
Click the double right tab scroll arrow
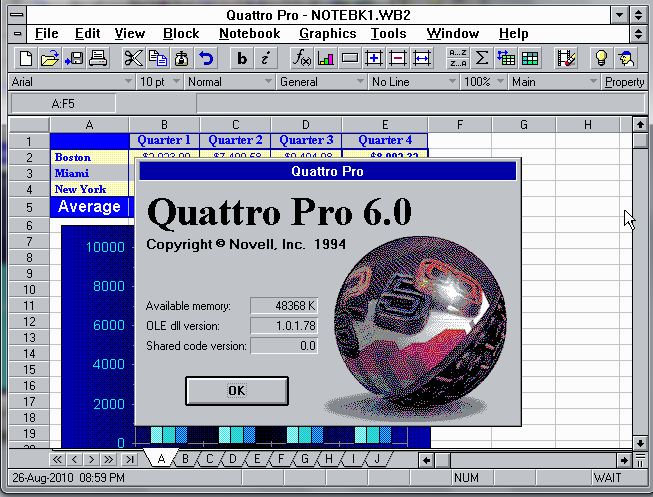click(x=108, y=460)
